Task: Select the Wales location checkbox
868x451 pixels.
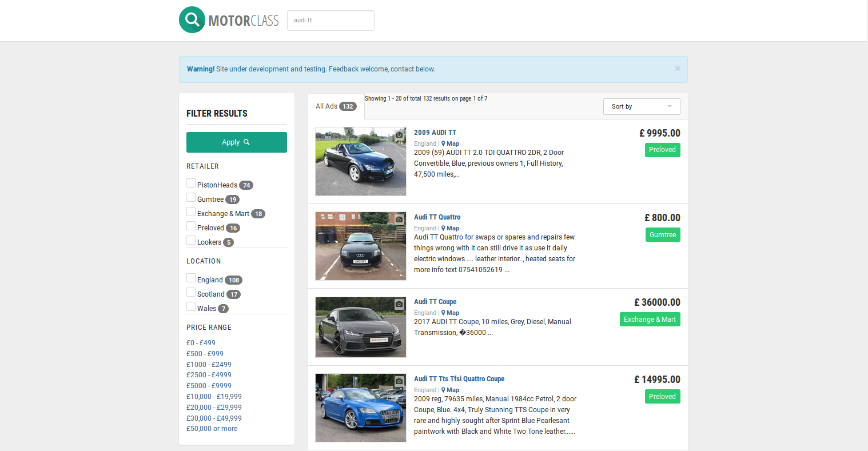Action: click(x=191, y=307)
